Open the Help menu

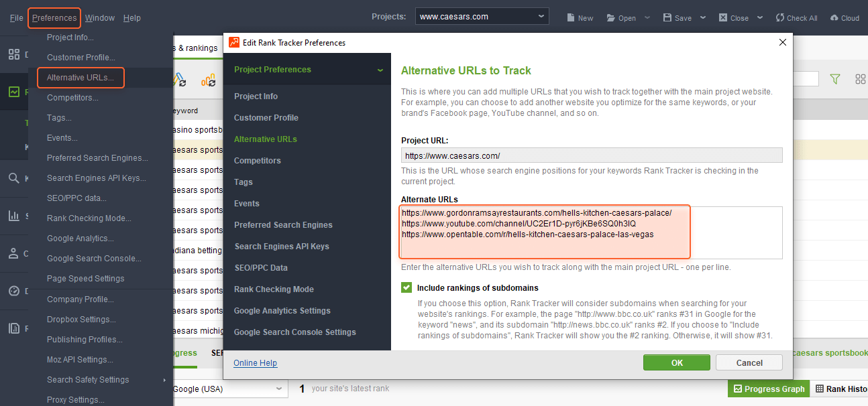coord(132,18)
